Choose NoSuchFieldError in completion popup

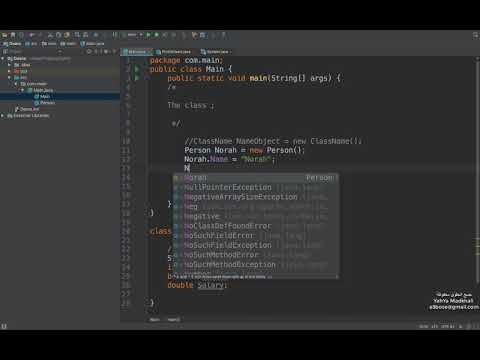pos(256,236)
